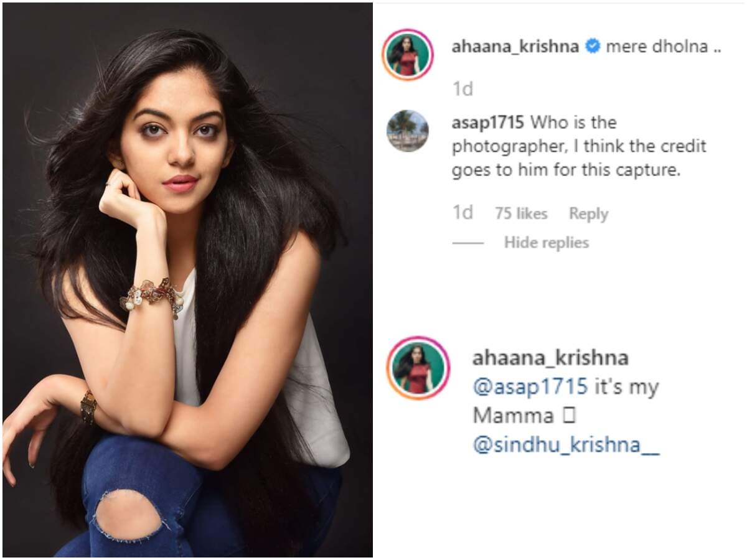Click the blue verified badge
This screenshot has width=747, height=560.
[593, 47]
